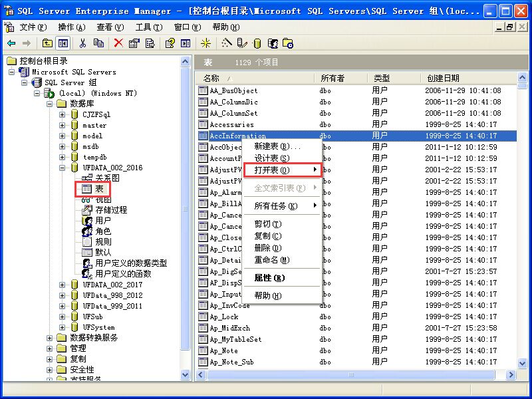Select the Cut (scissors) toolbar icon
This screenshot has height=399, width=532.
coord(83,43)
